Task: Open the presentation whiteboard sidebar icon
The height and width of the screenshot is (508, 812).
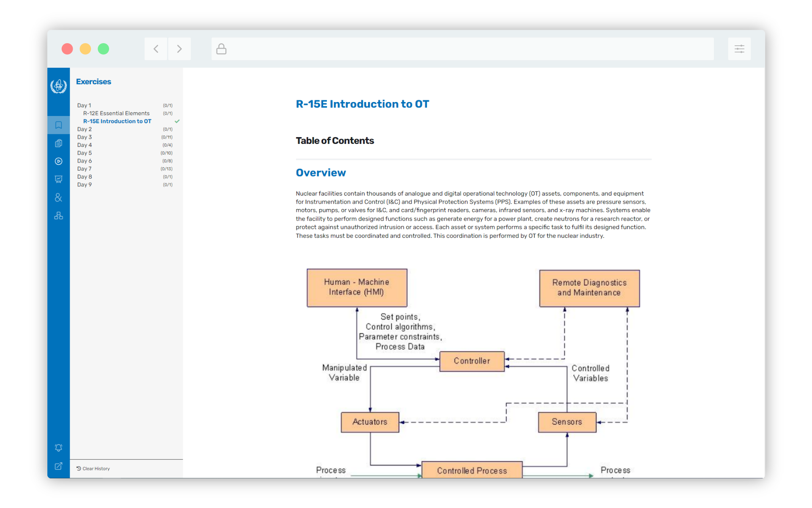Action: pyautogui.click(x=58, y=179)
